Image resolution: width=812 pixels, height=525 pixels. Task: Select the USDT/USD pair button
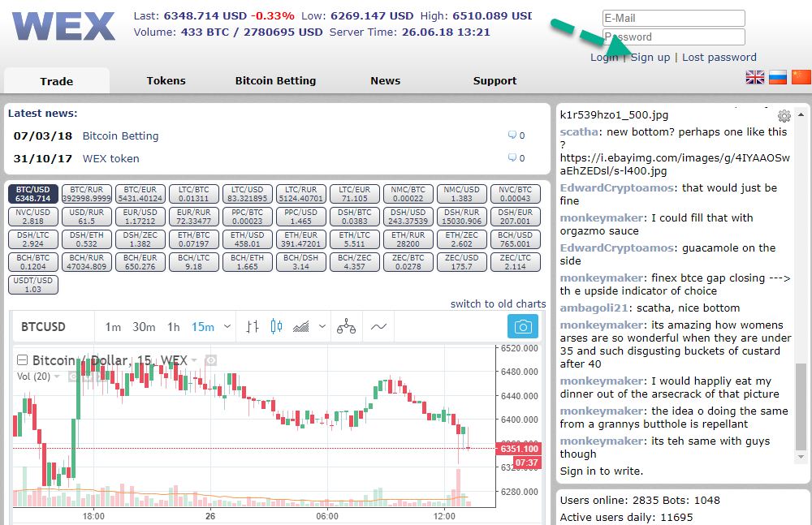click(33, 285)
